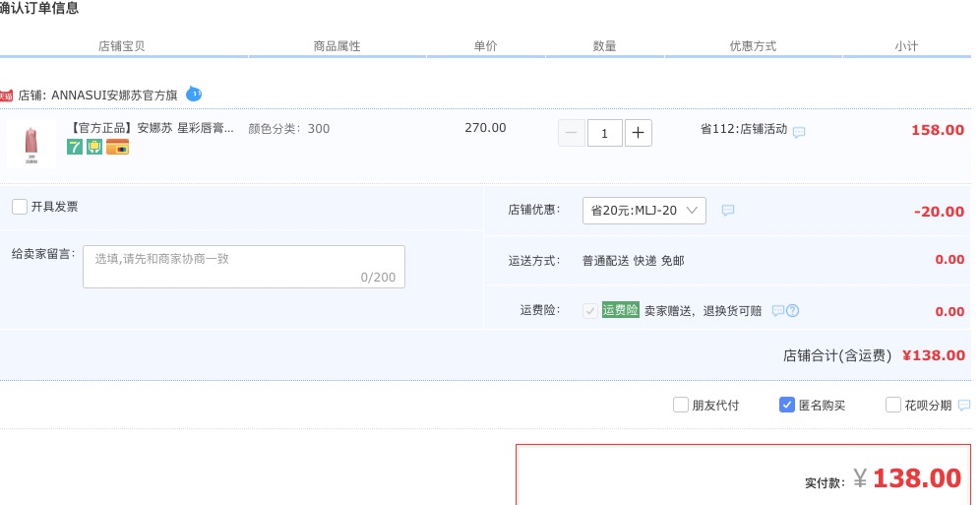This screenshot has width=980, height=505.
Task: Click the green 7-day return badge
Action: point(75,147)
